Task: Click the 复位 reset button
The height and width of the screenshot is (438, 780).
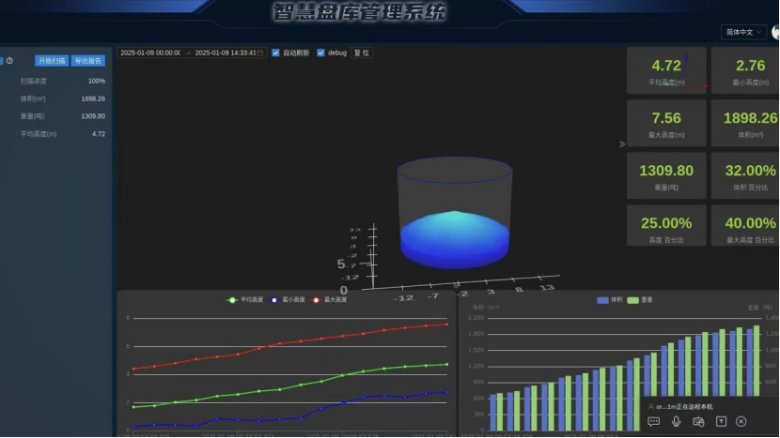Action: pos(361,52)
